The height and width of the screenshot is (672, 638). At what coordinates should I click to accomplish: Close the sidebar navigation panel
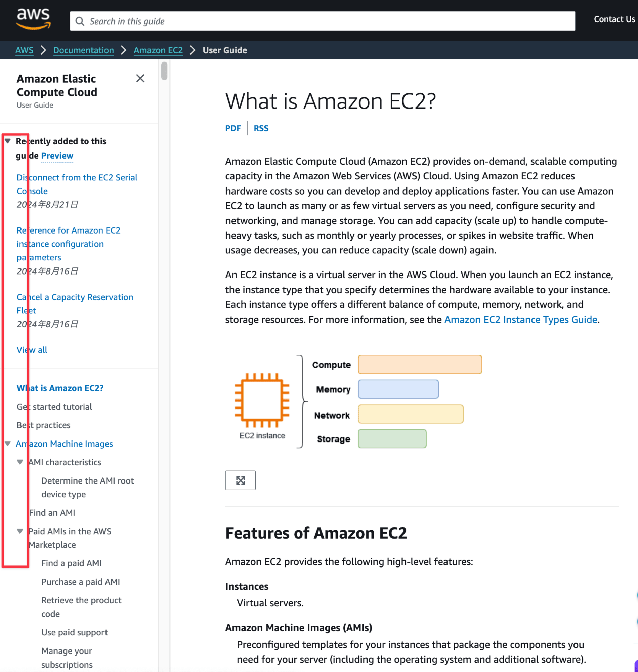tap(140, 79)
